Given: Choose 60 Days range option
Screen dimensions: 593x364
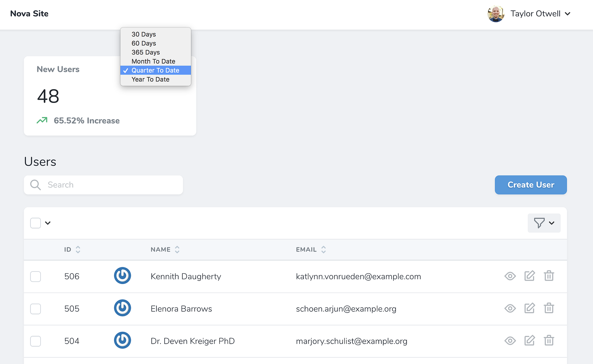Looking at the screenshot, I should coord(156,43).
